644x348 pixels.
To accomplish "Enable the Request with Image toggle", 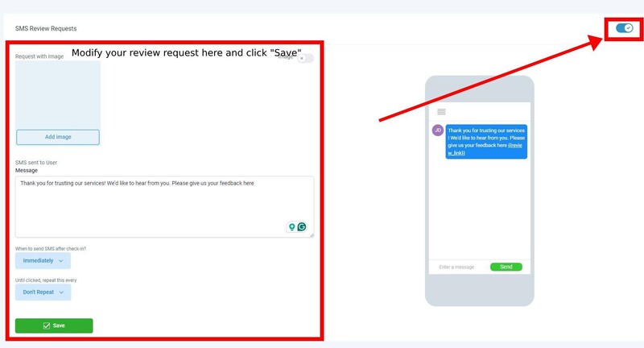I will click(x=306, y=58).
